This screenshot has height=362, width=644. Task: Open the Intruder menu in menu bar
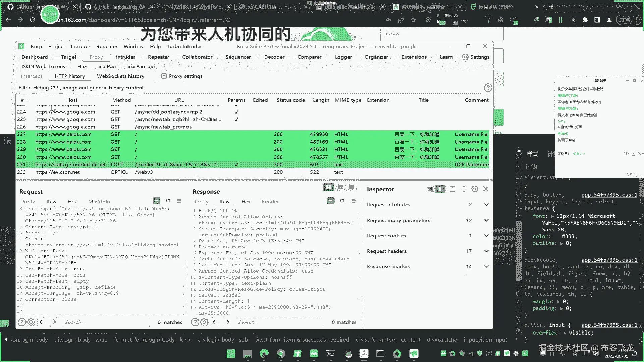tap(80, 47)
